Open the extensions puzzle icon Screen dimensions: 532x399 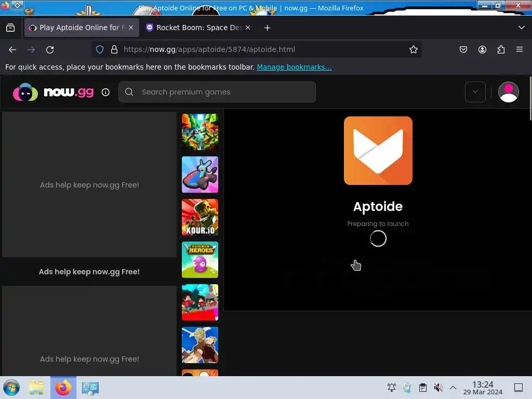[501, 49]
